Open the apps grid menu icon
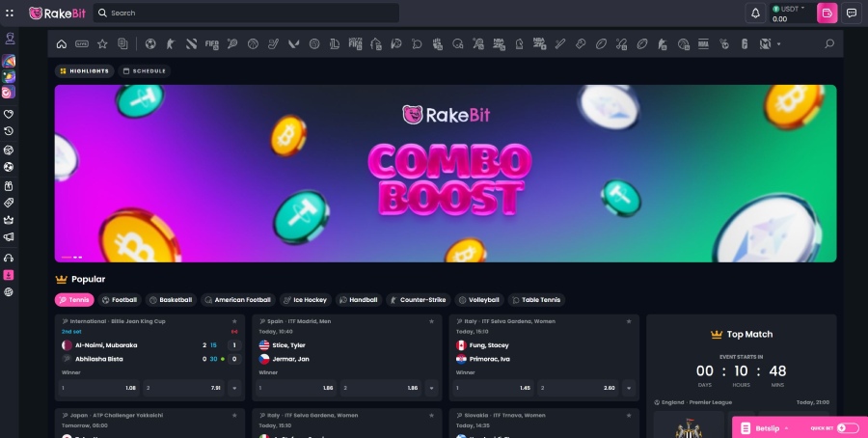The width and height of the screenshot is (868, 438). point(10,13)
